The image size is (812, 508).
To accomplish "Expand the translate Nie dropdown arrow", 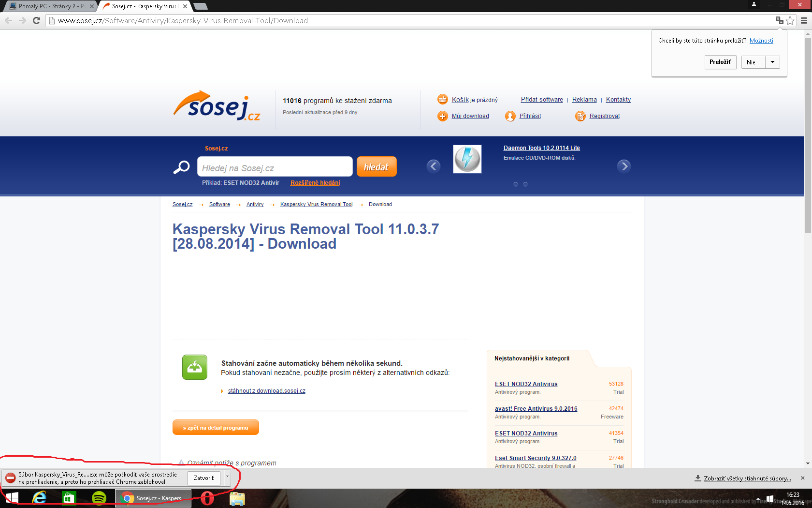I will click(x=772, y=62).
